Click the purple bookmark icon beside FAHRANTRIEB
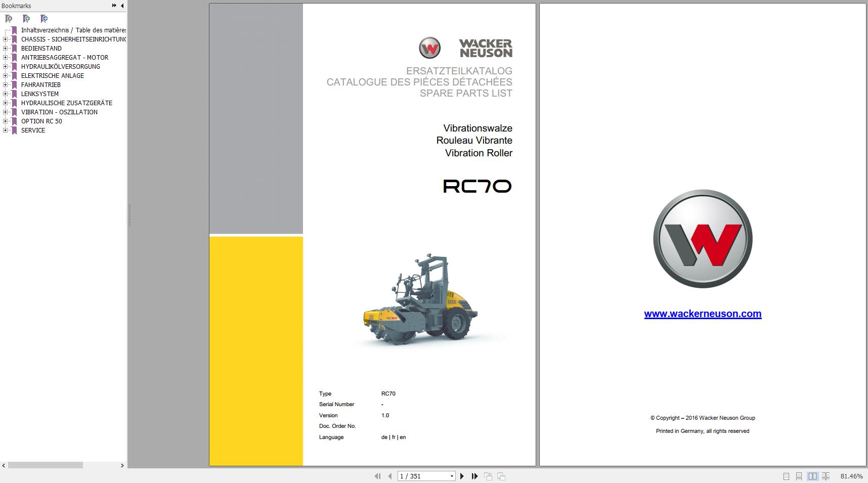868x483 pixels. 14,84
